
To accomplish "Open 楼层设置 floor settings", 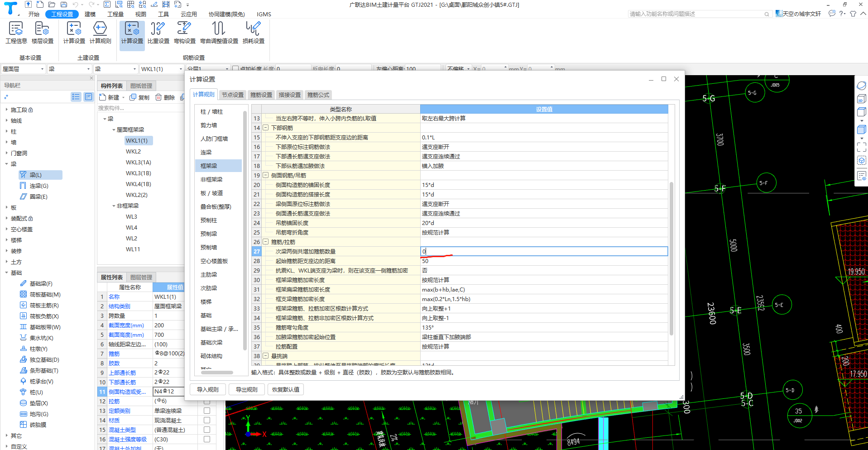I will tap(42, 33).
